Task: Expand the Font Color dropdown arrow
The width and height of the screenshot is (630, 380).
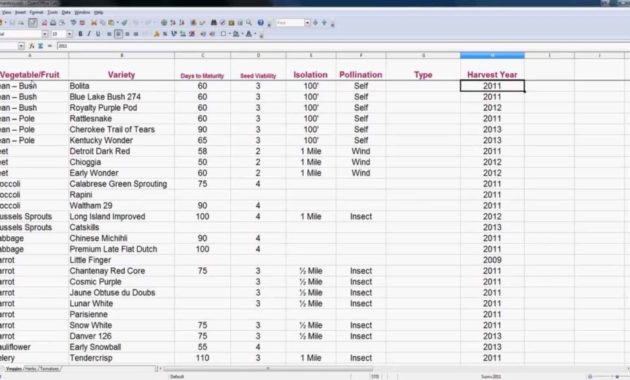Action: pyautogui.click(x=256, y=34)
